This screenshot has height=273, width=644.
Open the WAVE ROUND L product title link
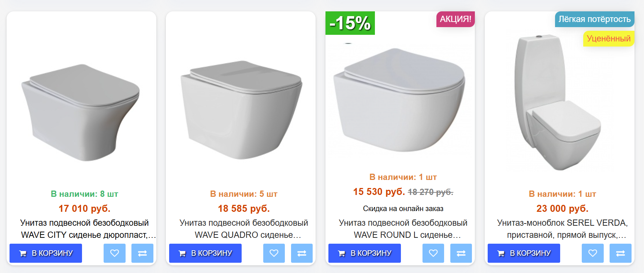coord(403,229)
